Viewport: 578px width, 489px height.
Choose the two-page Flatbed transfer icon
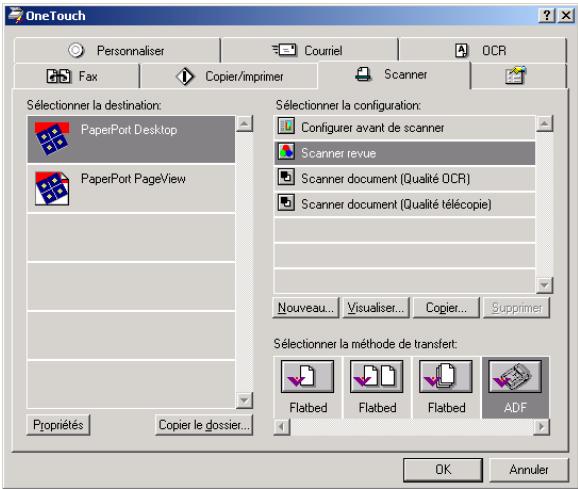click(376, 377)
